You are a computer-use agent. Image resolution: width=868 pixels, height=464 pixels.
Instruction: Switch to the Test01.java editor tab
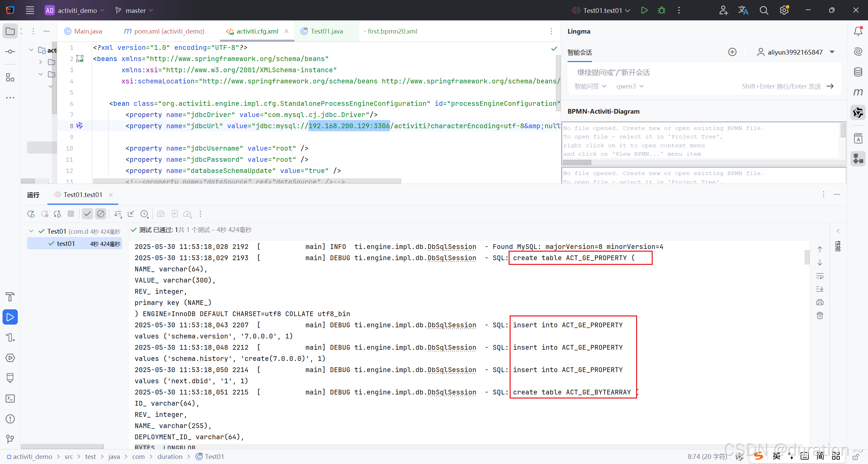[326, 31]
